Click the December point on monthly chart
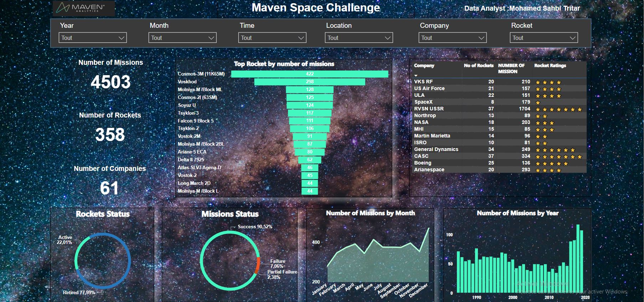 tap(429, 228)
